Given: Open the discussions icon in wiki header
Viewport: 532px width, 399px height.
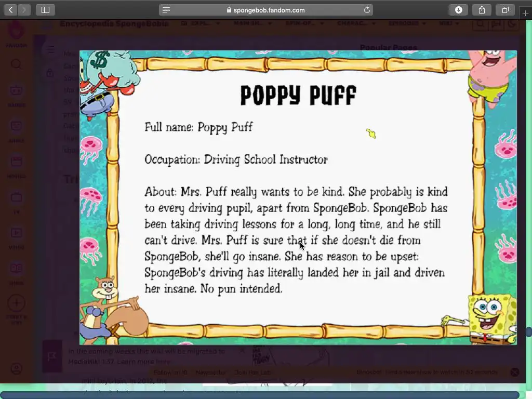Looking at the screenshot, I should [x=496, y=24].
